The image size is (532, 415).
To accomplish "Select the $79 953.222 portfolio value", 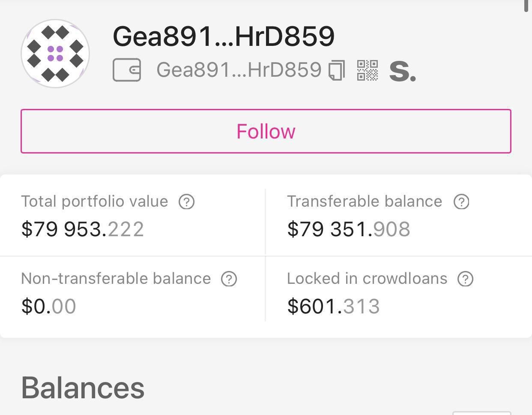I will (83, 229).
